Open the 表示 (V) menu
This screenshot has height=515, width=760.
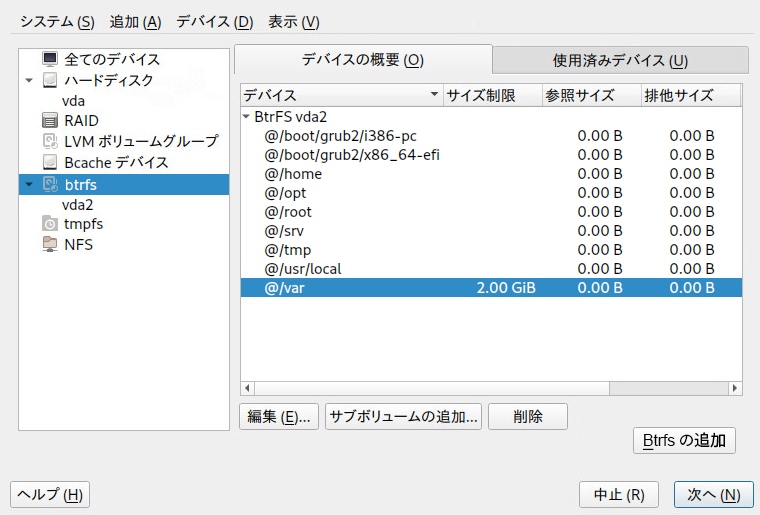tap(294, 22)
